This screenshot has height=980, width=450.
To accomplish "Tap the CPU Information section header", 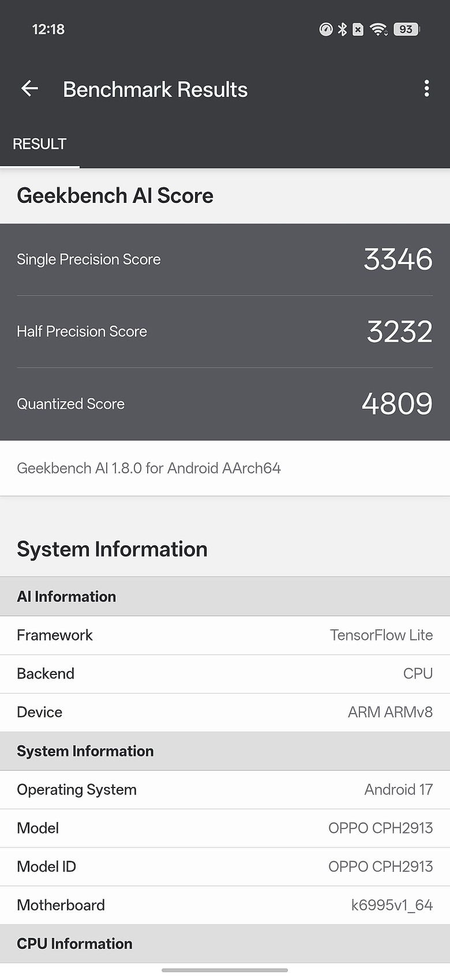I will coord(225,944).
